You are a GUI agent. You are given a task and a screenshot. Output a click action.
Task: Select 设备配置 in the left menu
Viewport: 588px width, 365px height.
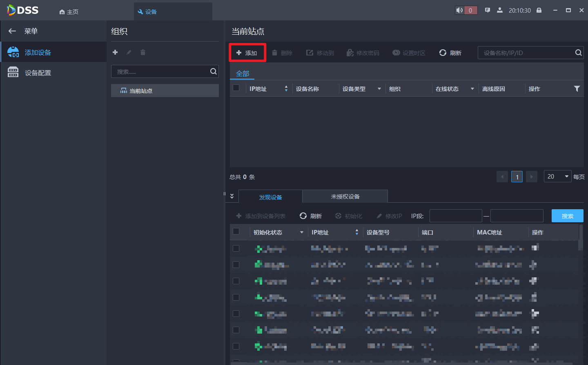38,73
